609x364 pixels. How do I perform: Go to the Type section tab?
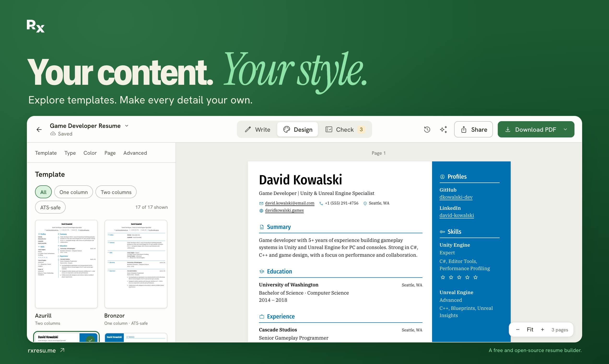(x=70, y=153)
